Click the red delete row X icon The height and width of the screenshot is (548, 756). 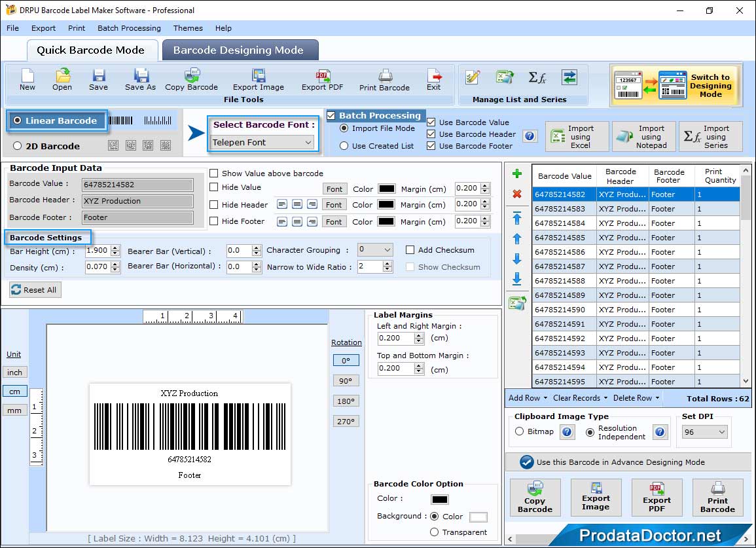point(517,194)
